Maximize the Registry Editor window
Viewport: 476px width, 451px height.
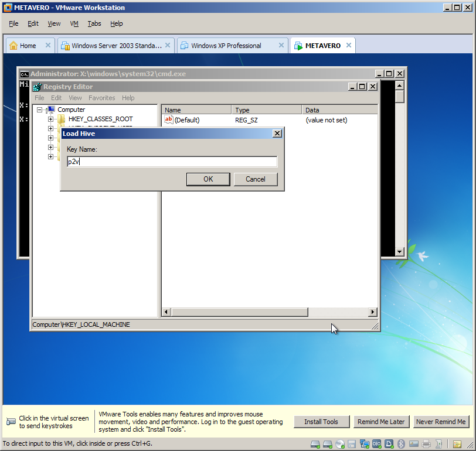362,87
